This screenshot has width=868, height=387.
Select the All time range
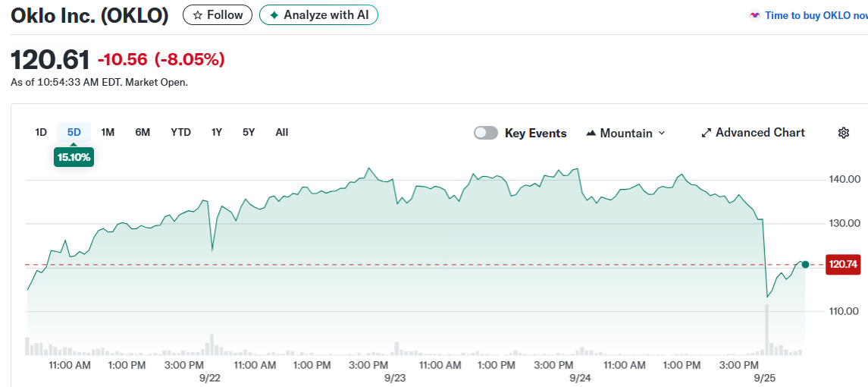coord(282,133)
